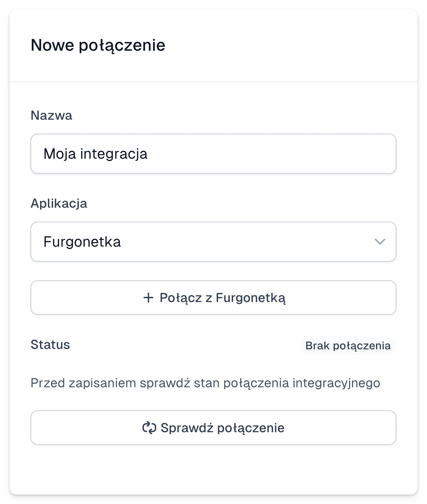Image resolution: width=427 pixels, height=504 pixels.
Task: Focus the Nazwa input field
Action: [213, 154]
